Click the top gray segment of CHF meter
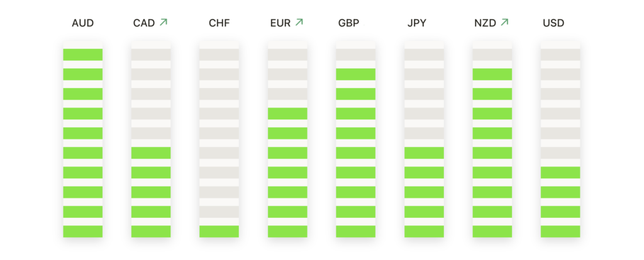The height and width of the screenshot is (260, 644). (219, 55)
